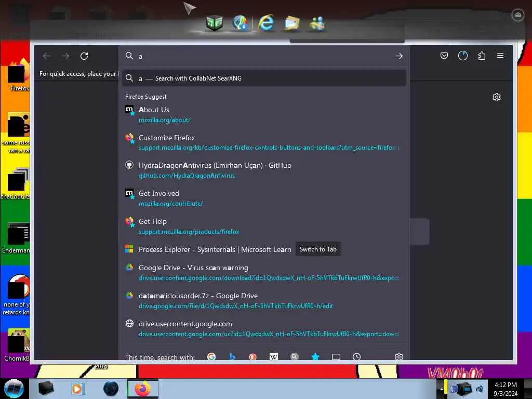Click the toolbox icon at top-right corner
Image resolution: width=532 pixels, height=399 pixels.
(x=517, y=15)
